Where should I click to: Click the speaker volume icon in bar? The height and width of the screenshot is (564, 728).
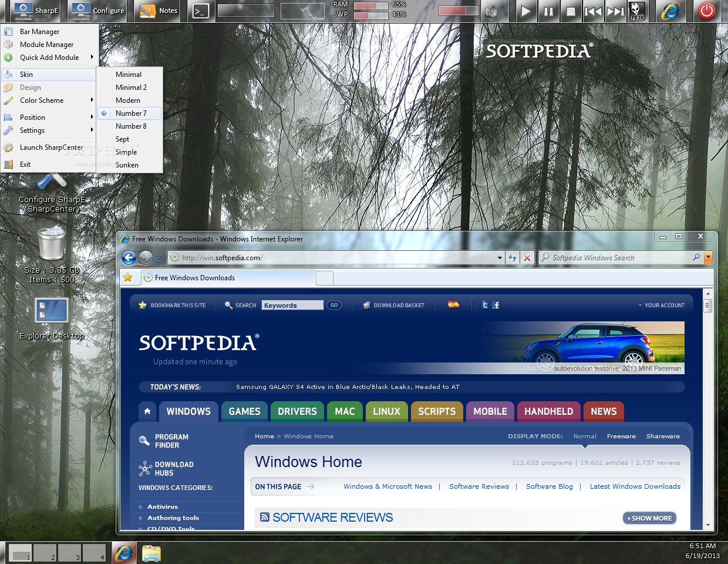click(x=493, y=11)
